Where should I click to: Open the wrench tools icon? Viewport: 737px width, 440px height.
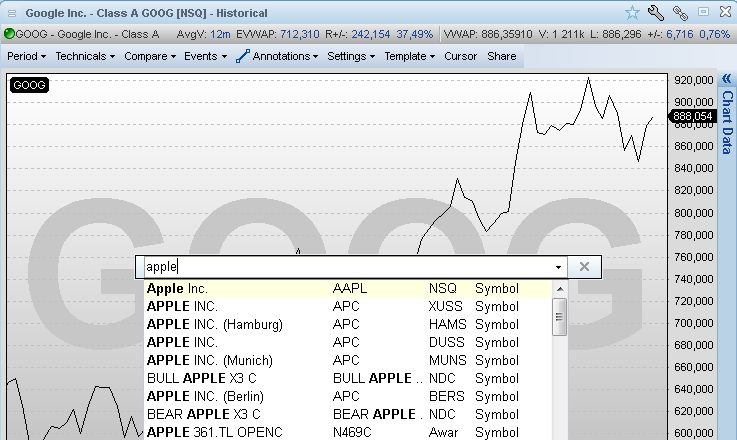click(656, 12)
